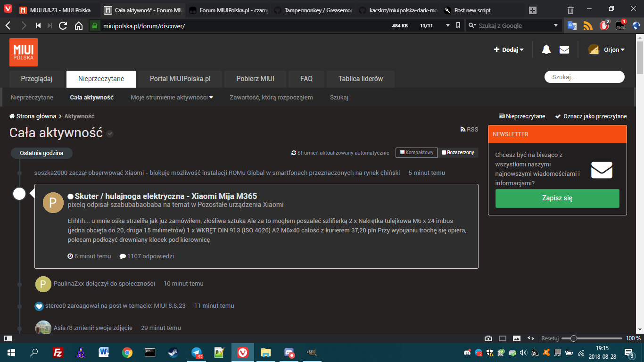Image resolution: width=644 pixels, height=362 pixels.
Task: Click the forum Szukaj search field
Action: (584, 77)
